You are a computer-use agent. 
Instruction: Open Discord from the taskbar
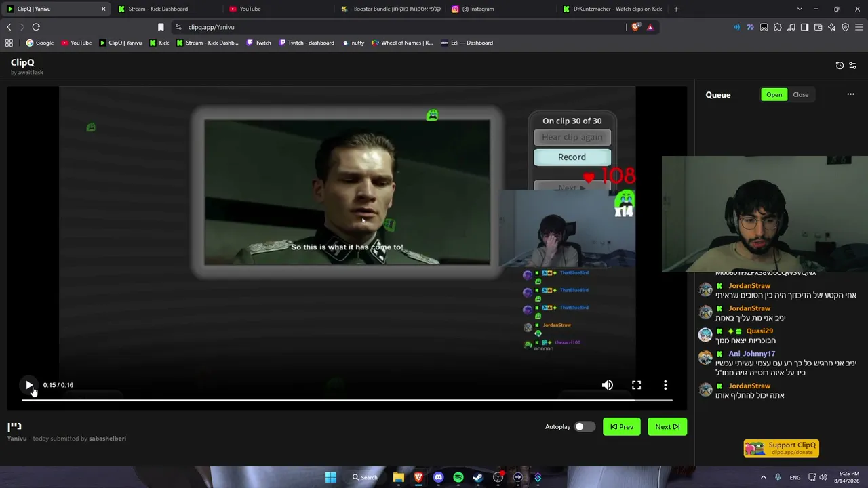click(x=438, y=477)
